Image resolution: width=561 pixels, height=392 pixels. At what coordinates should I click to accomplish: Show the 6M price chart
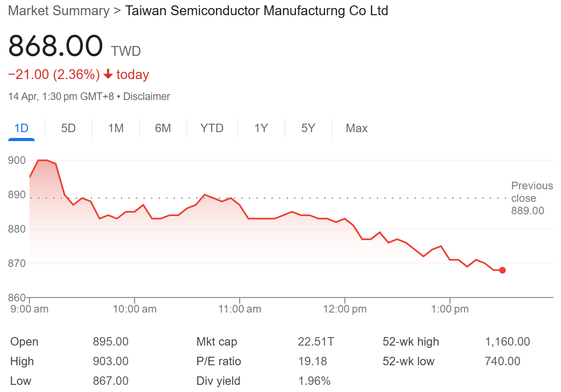(163, 129)
